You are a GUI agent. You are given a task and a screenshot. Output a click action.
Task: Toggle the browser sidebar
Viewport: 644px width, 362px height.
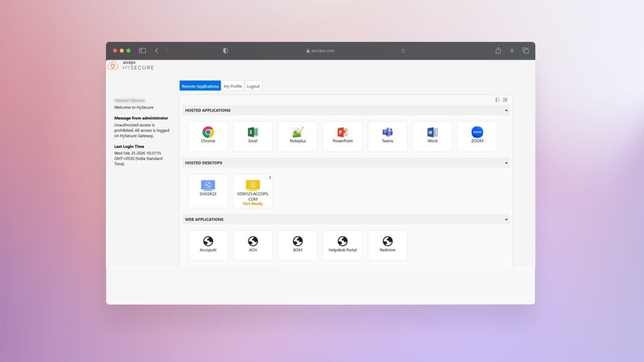point(142,51)
